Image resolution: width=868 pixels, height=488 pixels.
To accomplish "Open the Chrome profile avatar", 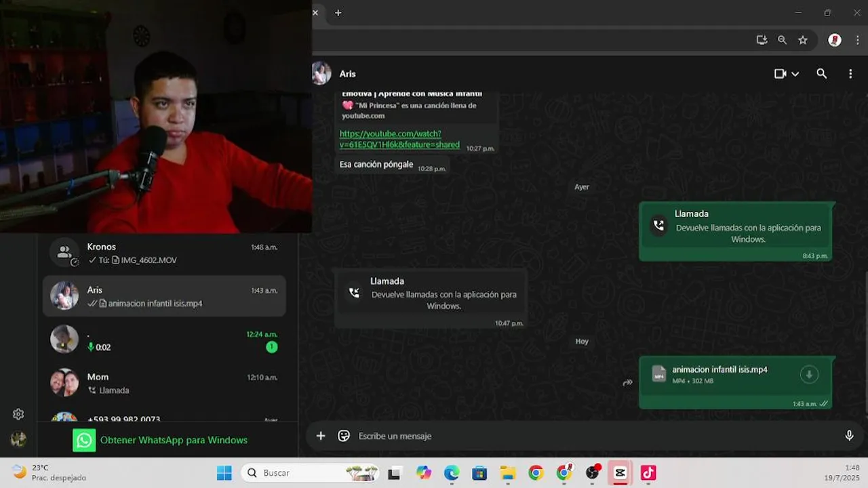I will point(835,40).
